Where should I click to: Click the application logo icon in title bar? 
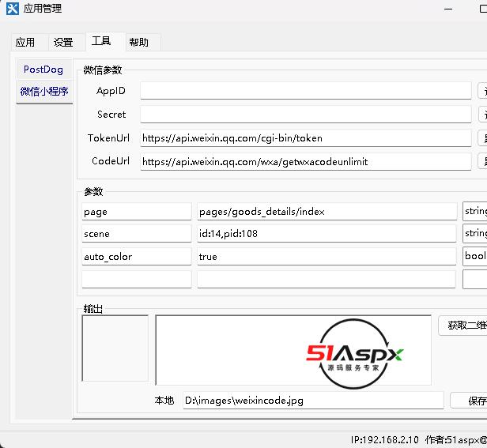(x=13, y=9)
